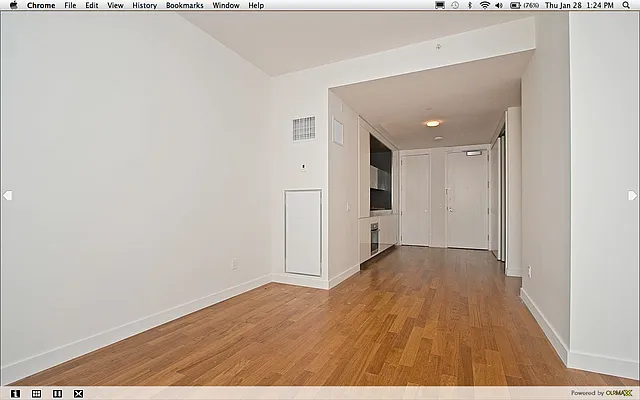Viewport: 640px width, 400px height.
Task: Open the Chrome application menu
Action: tap(41, 5)
